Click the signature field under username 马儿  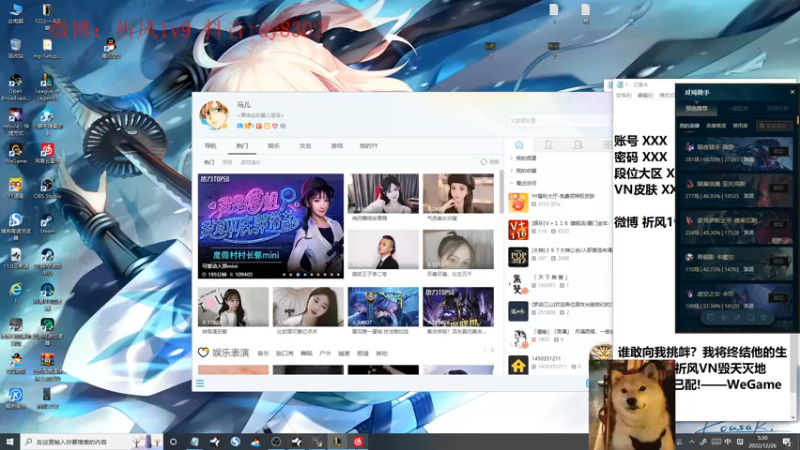261,115
